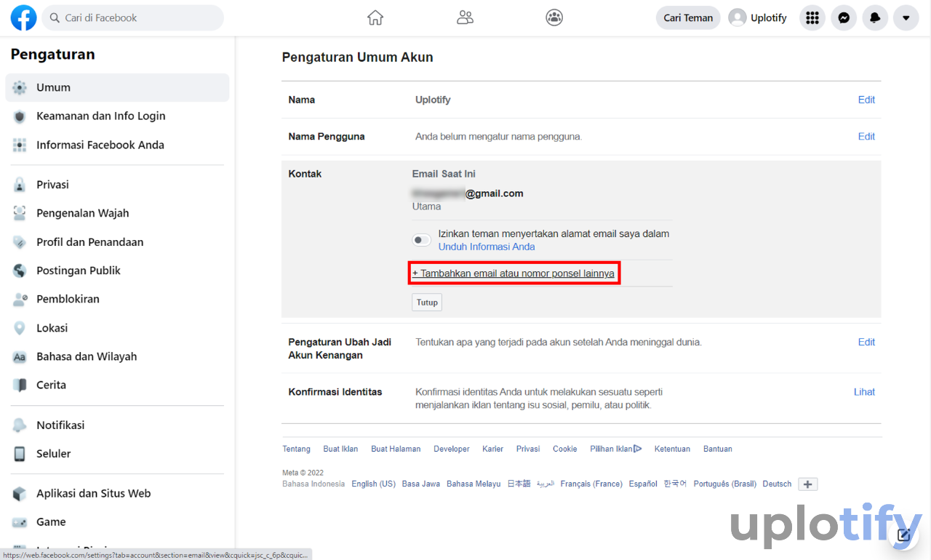Click the Umum gear icon
Viewport: 931px width, 560px height.
(x=20, y=87)
